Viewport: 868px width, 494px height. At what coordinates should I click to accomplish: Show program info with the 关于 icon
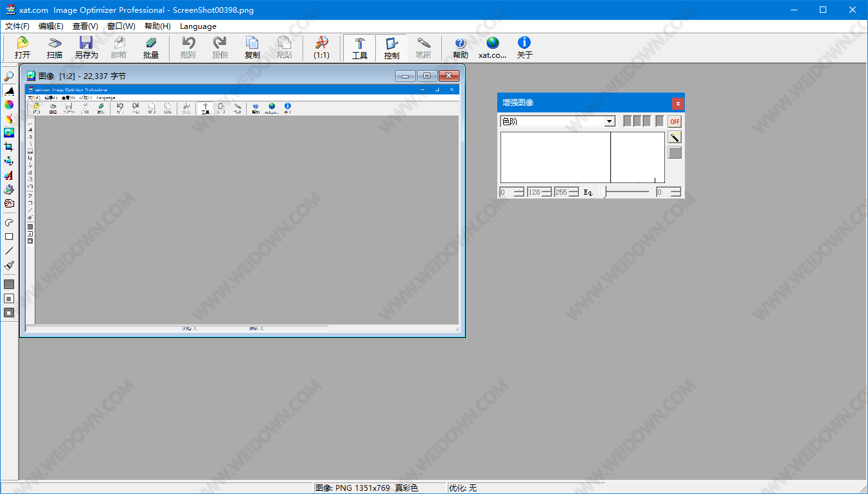click(525, 48)
